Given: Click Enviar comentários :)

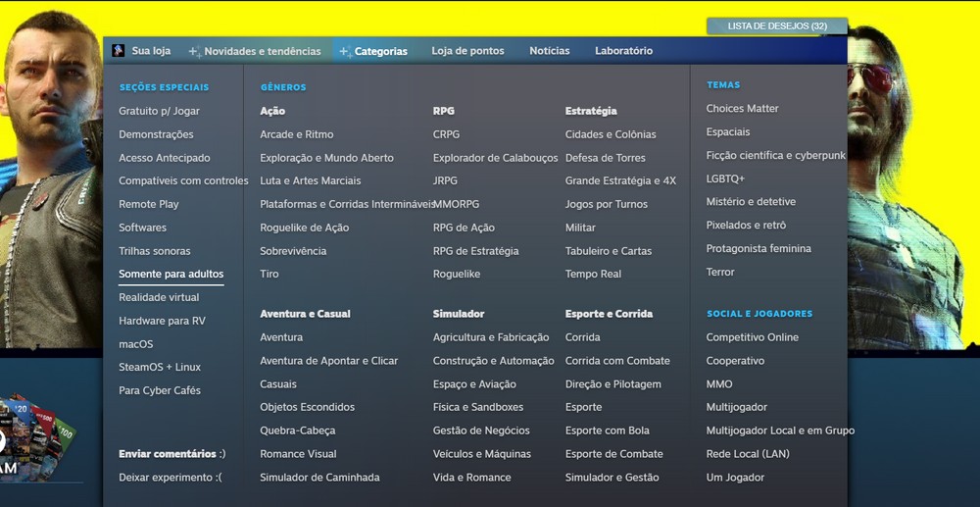Looking at the screenshot, I should pyautogui.click(x=172, y=454).
